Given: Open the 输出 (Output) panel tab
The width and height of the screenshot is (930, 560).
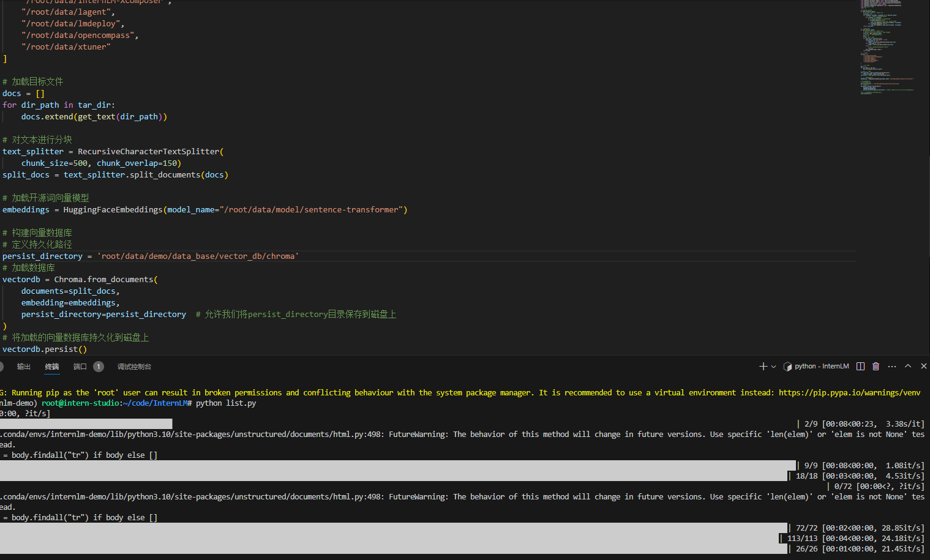Looking at the screenshot, I should 24,367.
